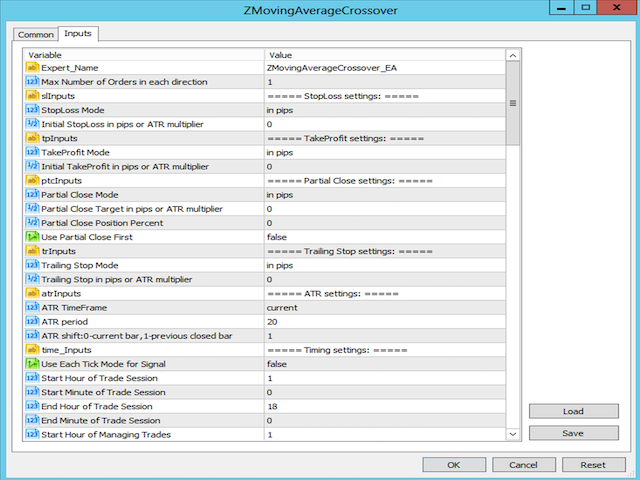Click the Save button
The width and height of the screenshot is (640, 480).
pyautogui.click(x=573, y=433)
